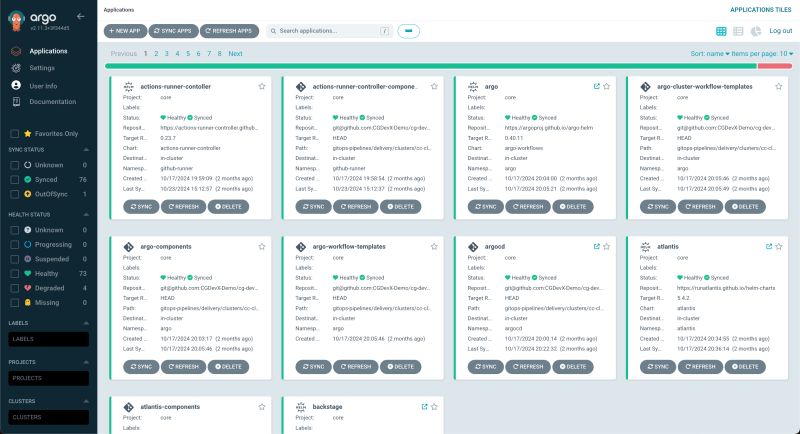Toggle the minus pill button beside search
Image resolution: width=800 pixels, height=434 pixels.
pyautogui.click(x=408, y=31)
